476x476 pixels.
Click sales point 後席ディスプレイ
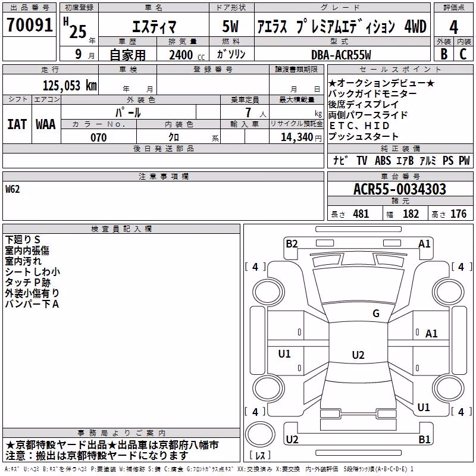coord(364,104)
